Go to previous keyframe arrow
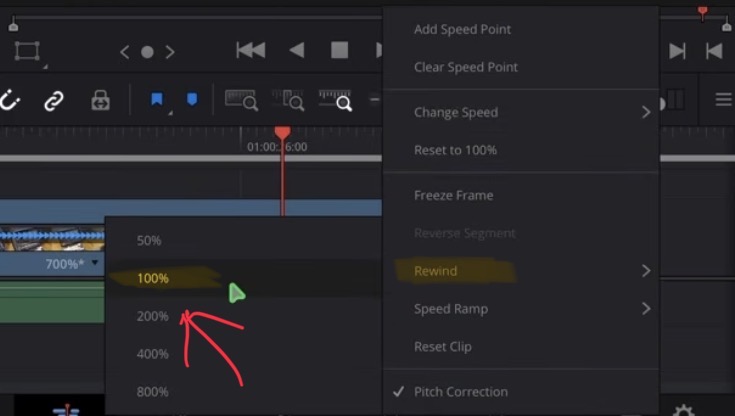 (x=124, y=52)
